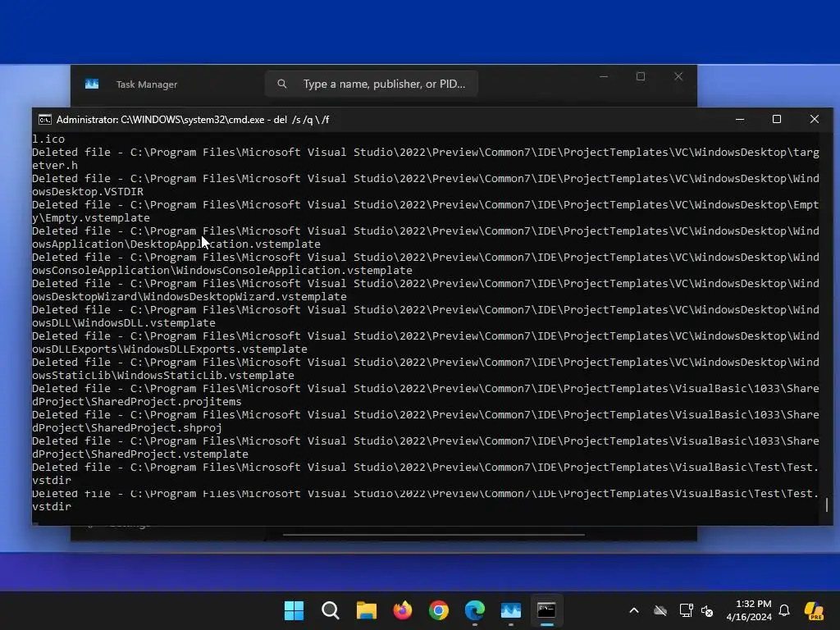
Task: Click the 'y\Empty.vstemplate' output line
Action: pos(91,217)
